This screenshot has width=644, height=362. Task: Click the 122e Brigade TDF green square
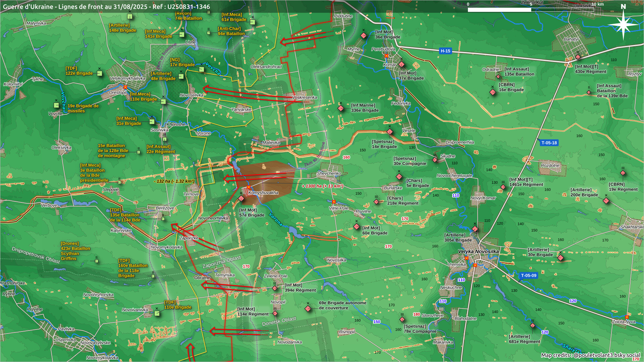click(x=100, y=73)
